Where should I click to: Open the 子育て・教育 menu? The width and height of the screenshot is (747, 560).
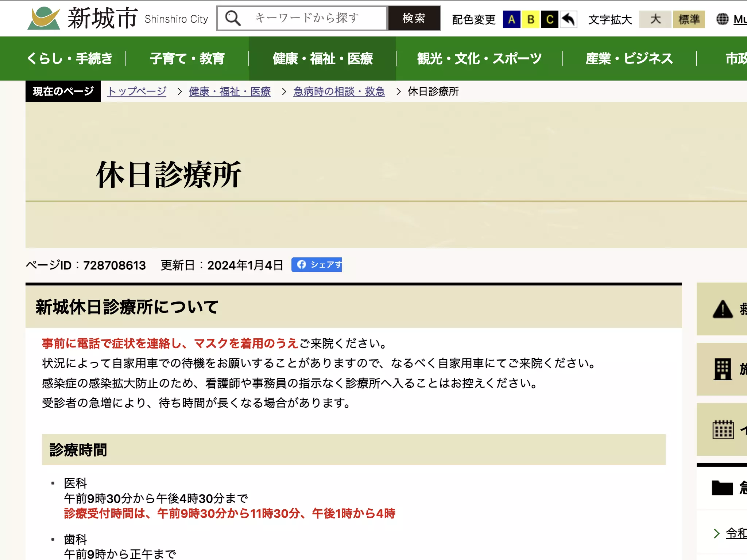click(x=187, y=58)
